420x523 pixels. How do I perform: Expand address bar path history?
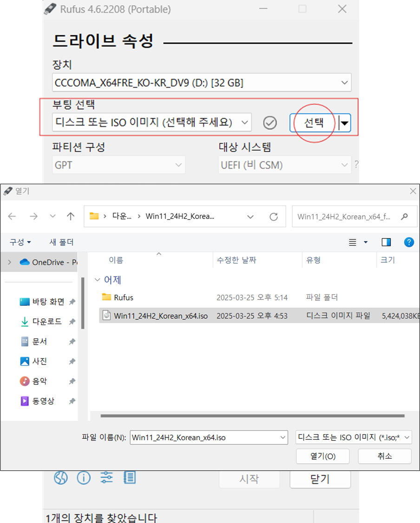[250, 217]
